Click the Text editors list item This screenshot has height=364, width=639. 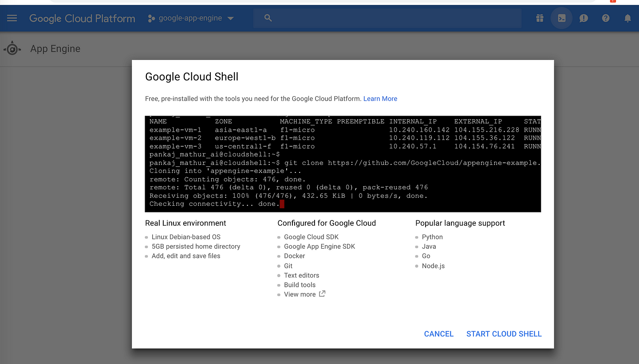click(302, 275)
